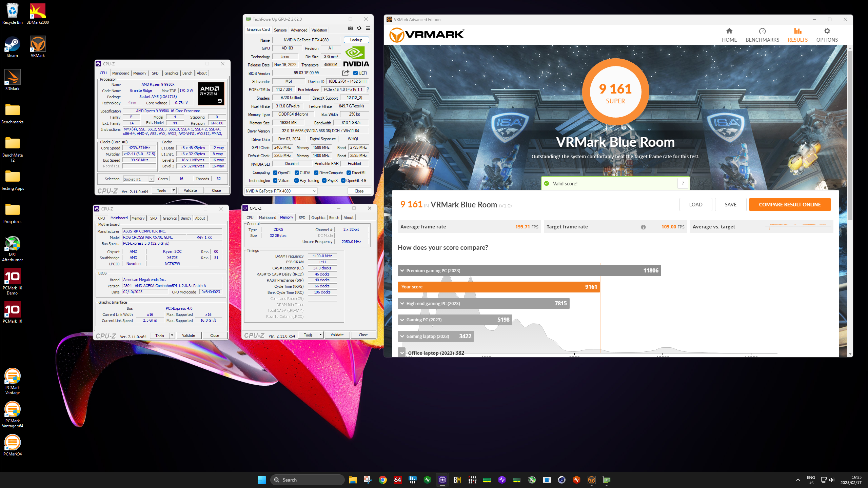Viewport: 868px width, 488px height.
Task: Expand Gaming PC (2023) comparison row
Action: pyautogui.click(x=455, y=320)
